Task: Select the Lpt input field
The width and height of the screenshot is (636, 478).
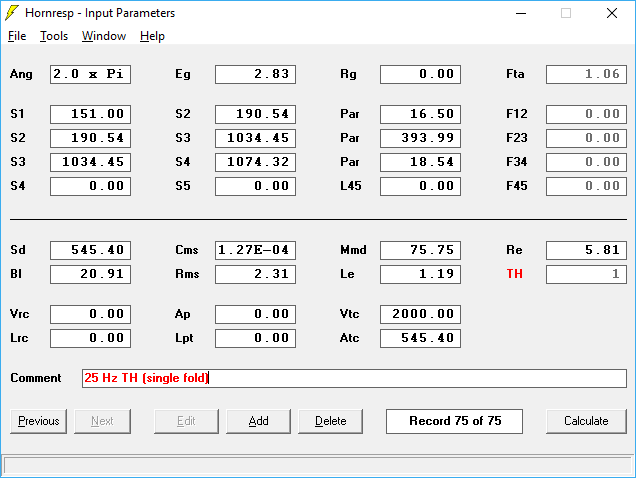Action: click(256, 338)
